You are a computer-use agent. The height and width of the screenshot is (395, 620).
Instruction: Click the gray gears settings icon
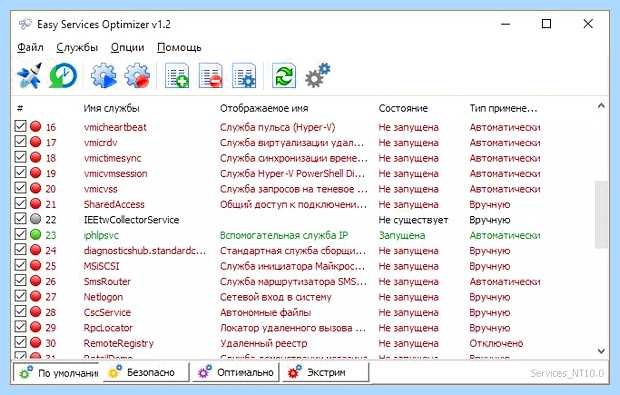pyautogui.click(x=318, y=75)
